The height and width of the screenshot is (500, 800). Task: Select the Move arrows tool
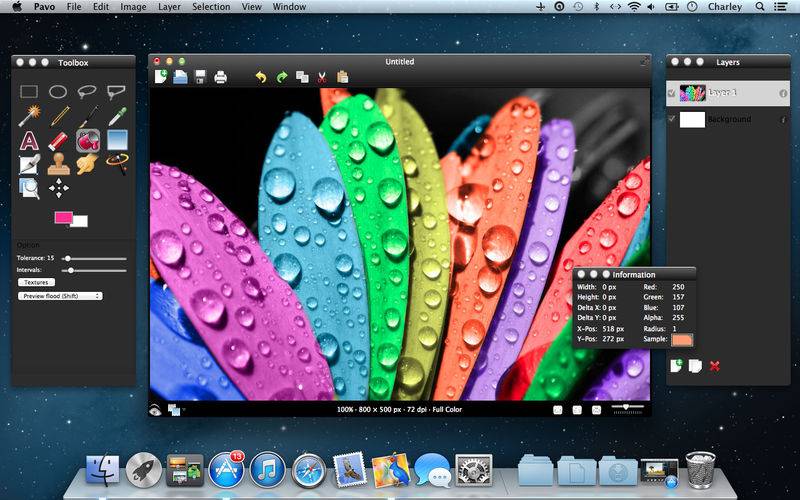[59, 188]
